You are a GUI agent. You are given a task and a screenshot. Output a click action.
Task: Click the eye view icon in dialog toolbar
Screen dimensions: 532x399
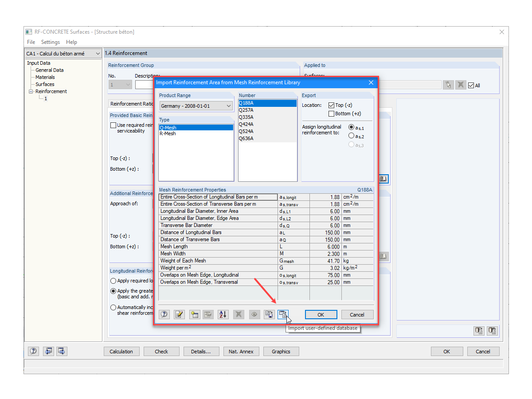coord(254,314)
